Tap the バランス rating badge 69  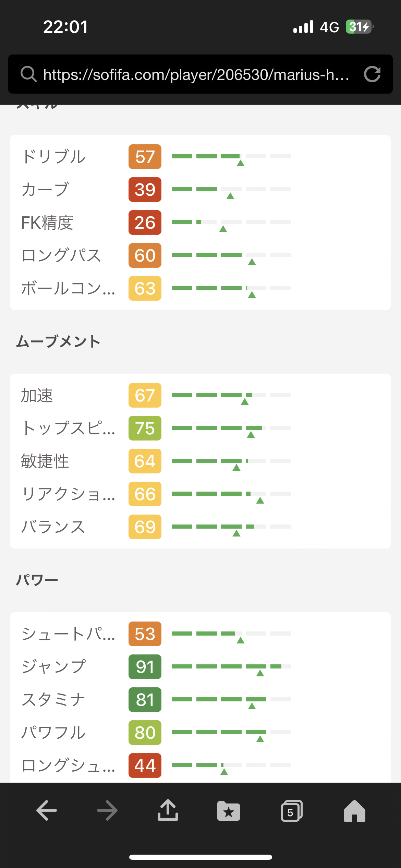(145, 527)
